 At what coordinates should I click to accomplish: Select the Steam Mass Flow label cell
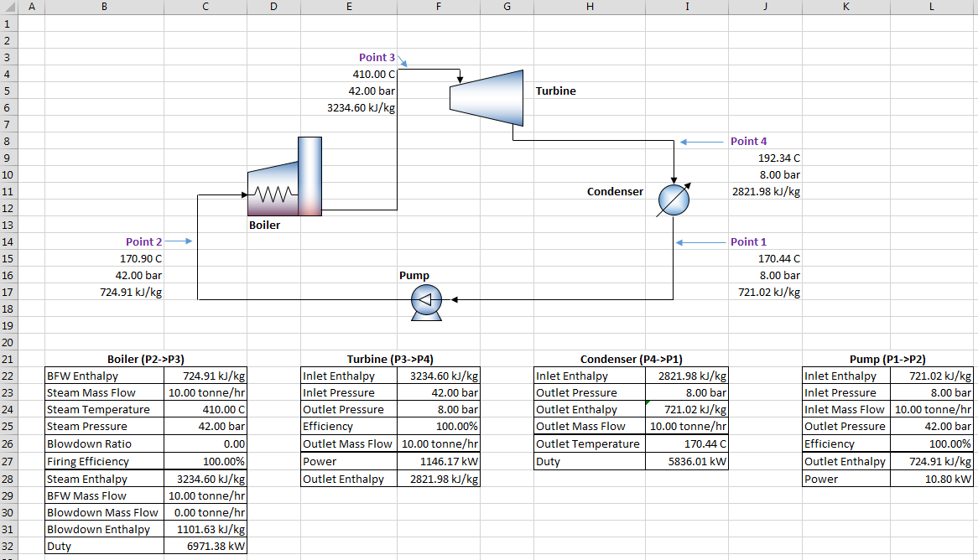104,393
